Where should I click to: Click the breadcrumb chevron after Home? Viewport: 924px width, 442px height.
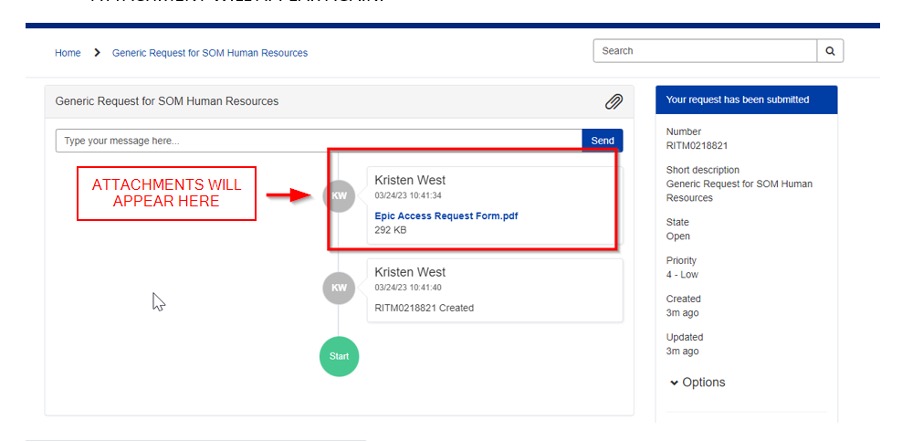(97, 53)
